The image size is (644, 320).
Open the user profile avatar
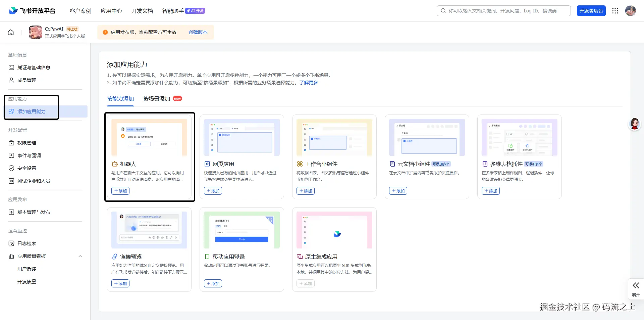click(x=631, y=11)
